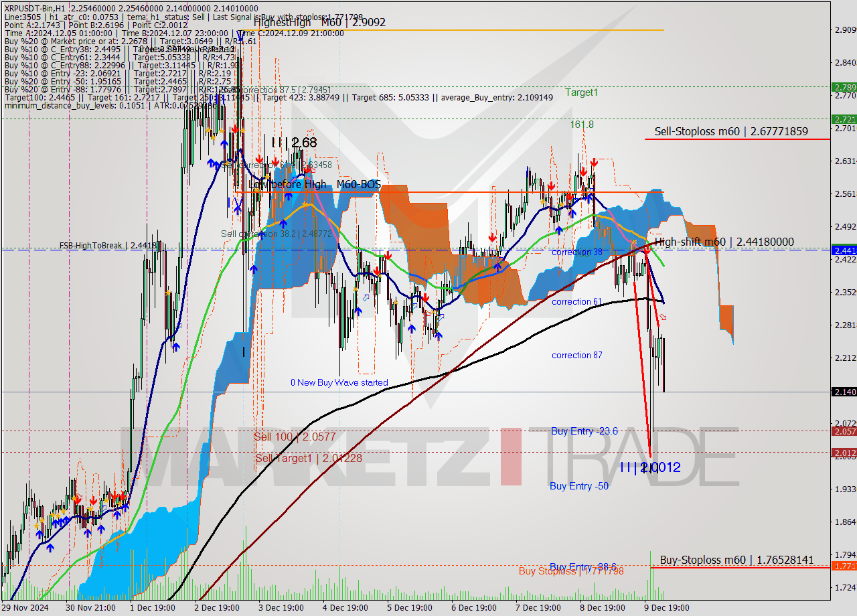Select the High-shift m60 | 2.44180000 label
857x616 pixels.
[x=724, y=242]
